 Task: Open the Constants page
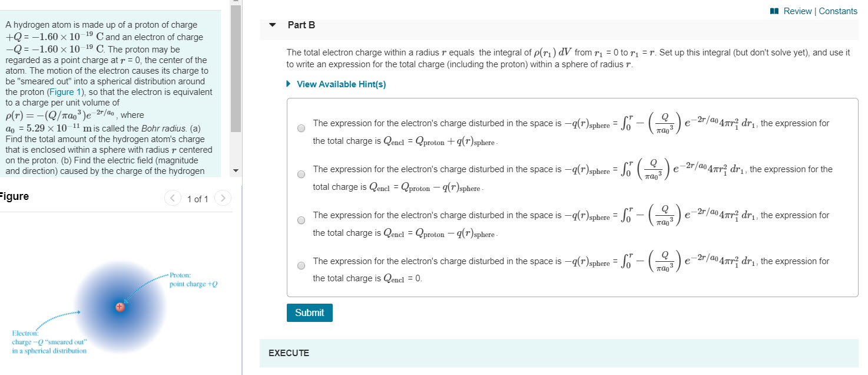[838, 11]
